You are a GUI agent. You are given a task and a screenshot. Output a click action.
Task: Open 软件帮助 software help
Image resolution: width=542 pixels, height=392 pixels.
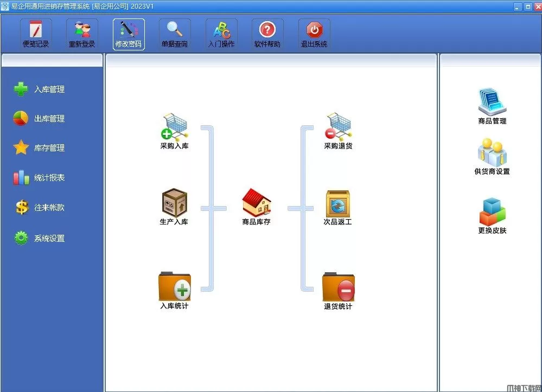267,34
